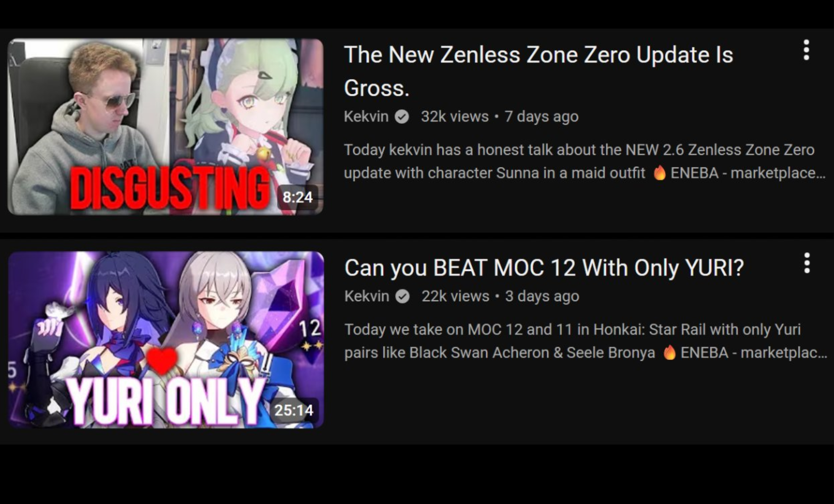Click '7 days ago' upload date
This screenshot has height=504, width=834.
[542, 117]
